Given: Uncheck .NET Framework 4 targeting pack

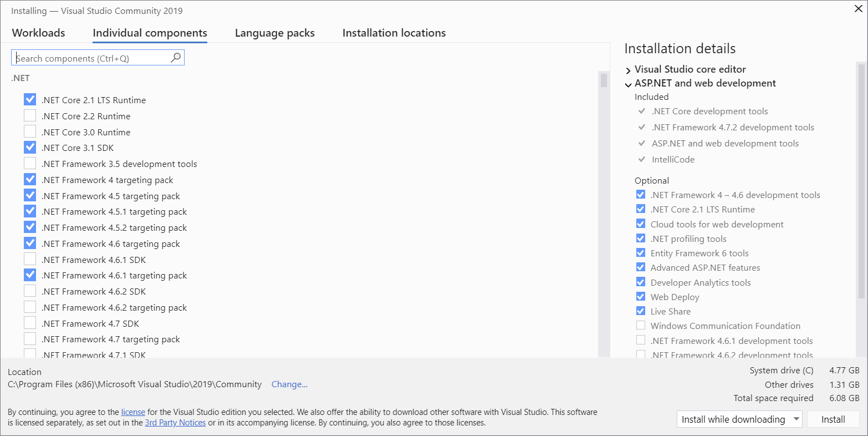Looking at the screenshot, I should tap(30, 179).
